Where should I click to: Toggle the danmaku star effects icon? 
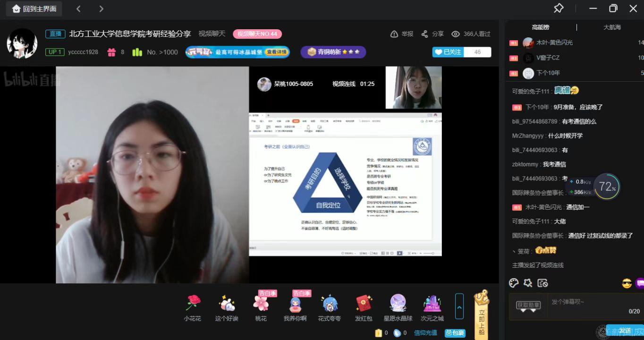pos(528,283)
